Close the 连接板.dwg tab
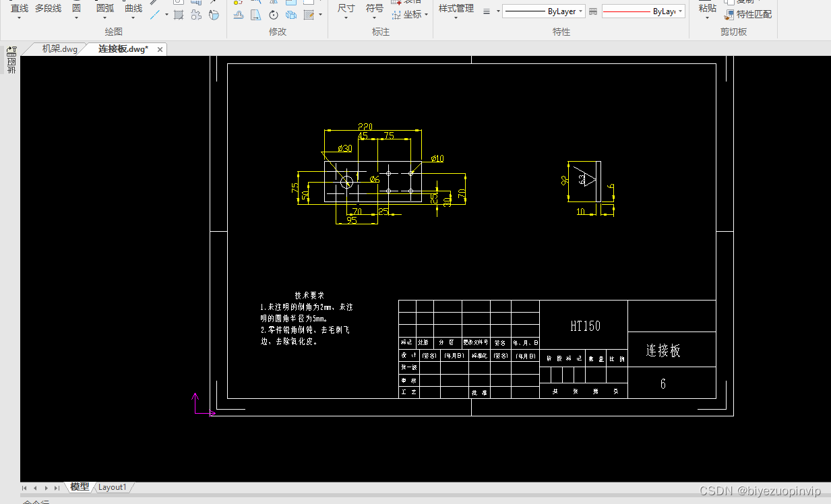831x504 pixels. coord(160,49)
